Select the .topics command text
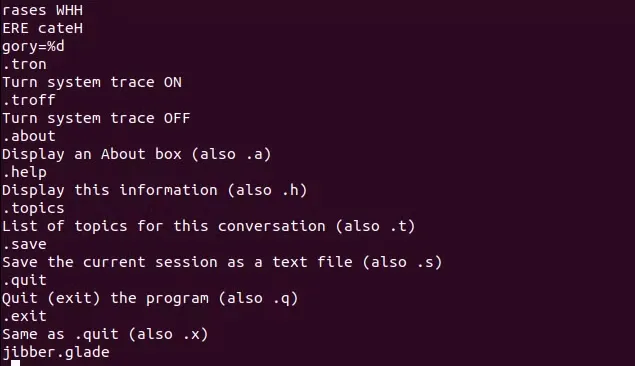The height and width of the screenshot is (366, 635). (x=34, y=209)
